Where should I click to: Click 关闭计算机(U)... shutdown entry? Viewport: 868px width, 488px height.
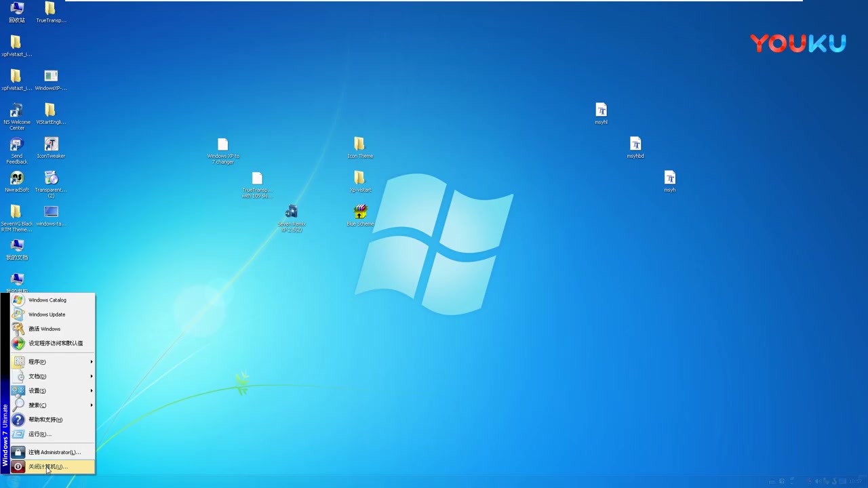tap(52, 466)
